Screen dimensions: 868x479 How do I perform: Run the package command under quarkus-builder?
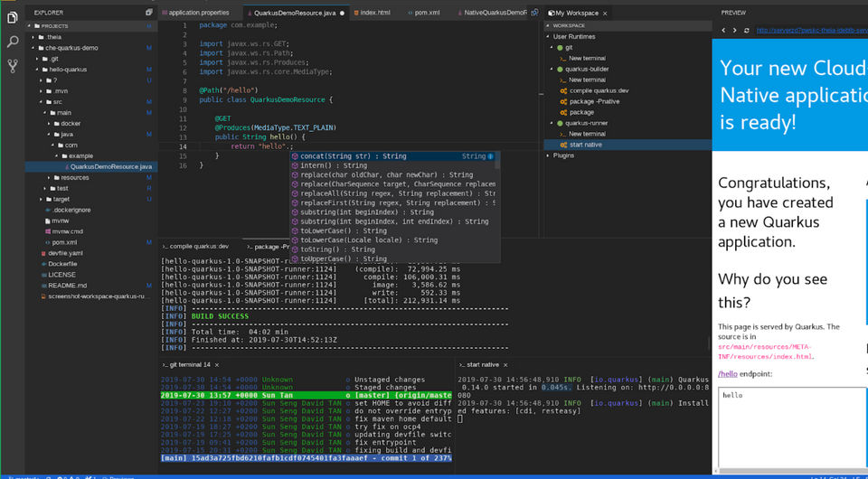(581, 112)
